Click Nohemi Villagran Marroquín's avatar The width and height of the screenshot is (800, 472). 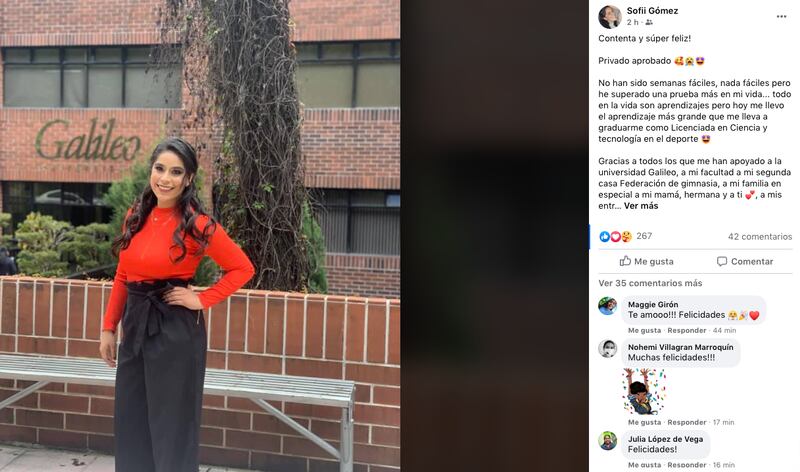tap(608, 349)
